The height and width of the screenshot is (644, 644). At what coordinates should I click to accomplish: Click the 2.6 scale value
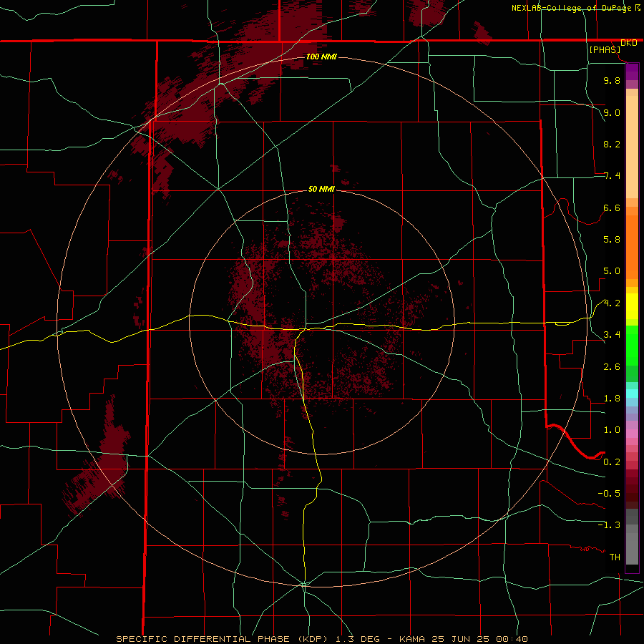[x=612, y=367]
